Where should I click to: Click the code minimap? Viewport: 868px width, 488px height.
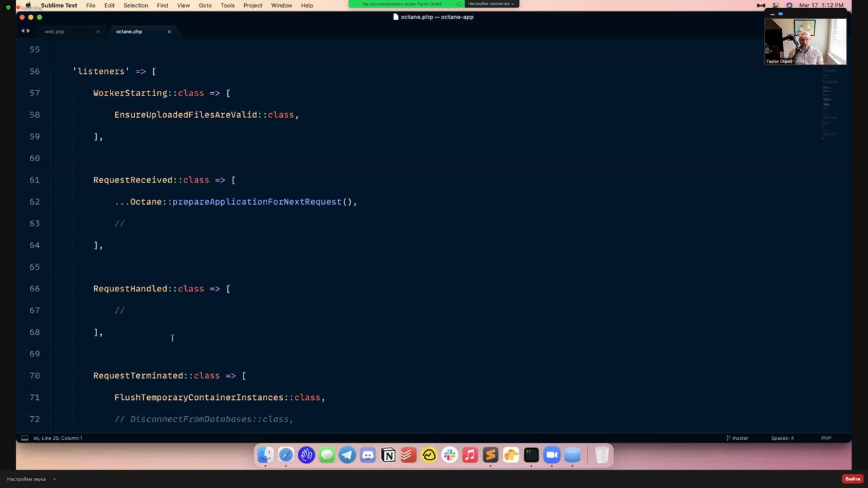coord(829,102)
